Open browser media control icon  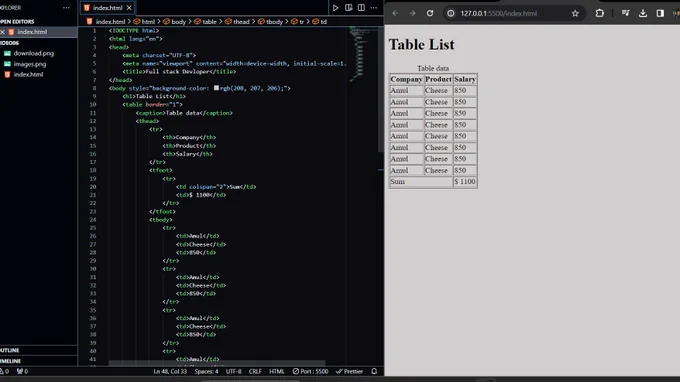pyautogui.click(x=625, y=13)
